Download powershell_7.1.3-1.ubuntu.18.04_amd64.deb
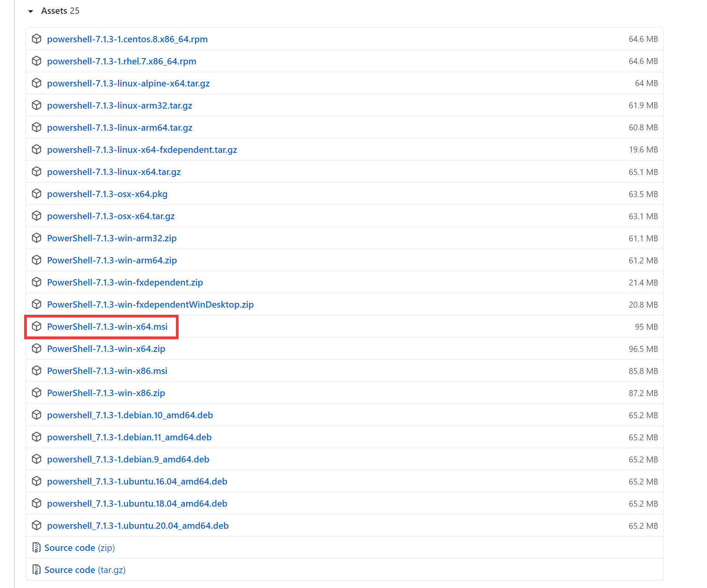 click(x=137, y=503)
